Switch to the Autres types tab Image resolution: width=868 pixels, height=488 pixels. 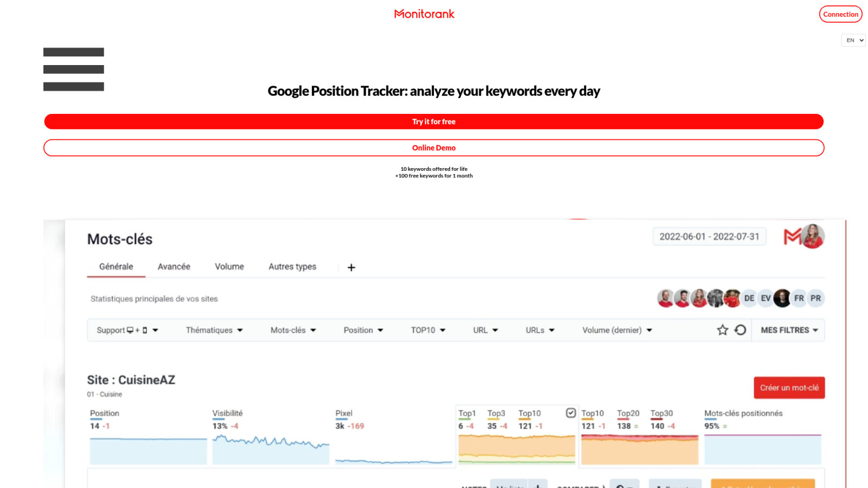(292, 267)
